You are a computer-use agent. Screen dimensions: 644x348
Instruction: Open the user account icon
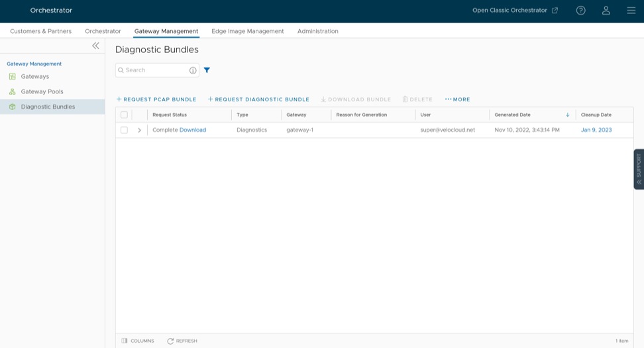(606, 11)
